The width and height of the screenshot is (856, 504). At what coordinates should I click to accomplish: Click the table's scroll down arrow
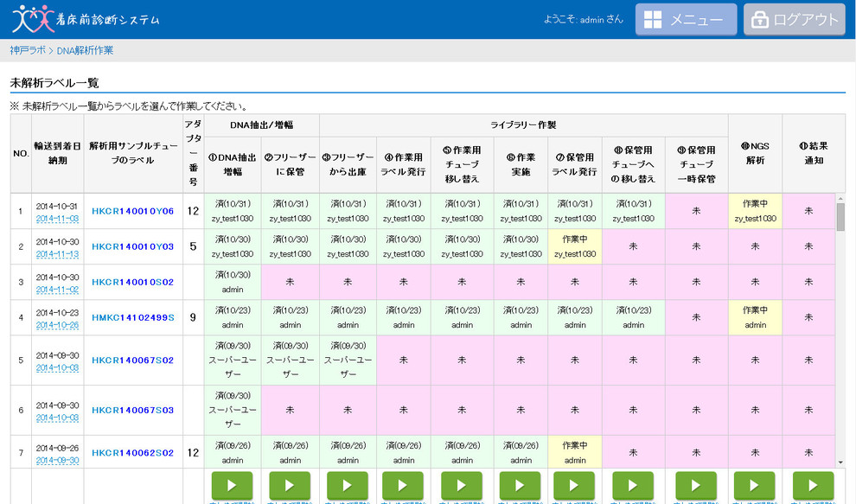(840, 463)
